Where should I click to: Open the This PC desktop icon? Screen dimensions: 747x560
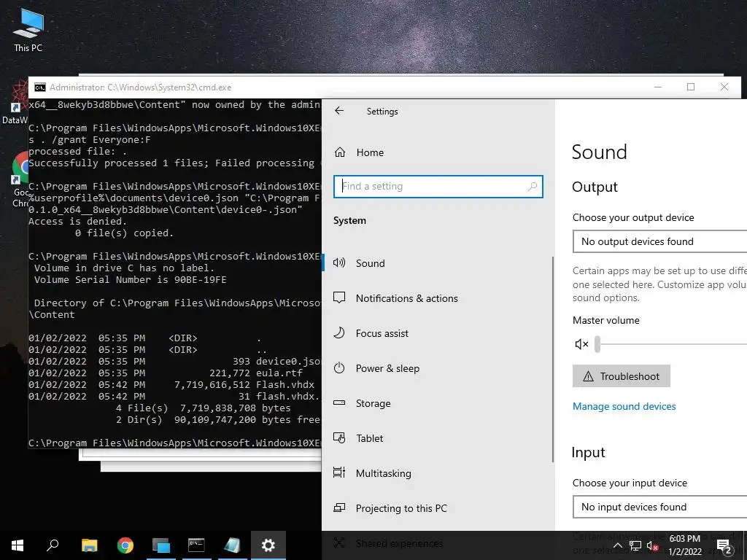pos(28,29)
